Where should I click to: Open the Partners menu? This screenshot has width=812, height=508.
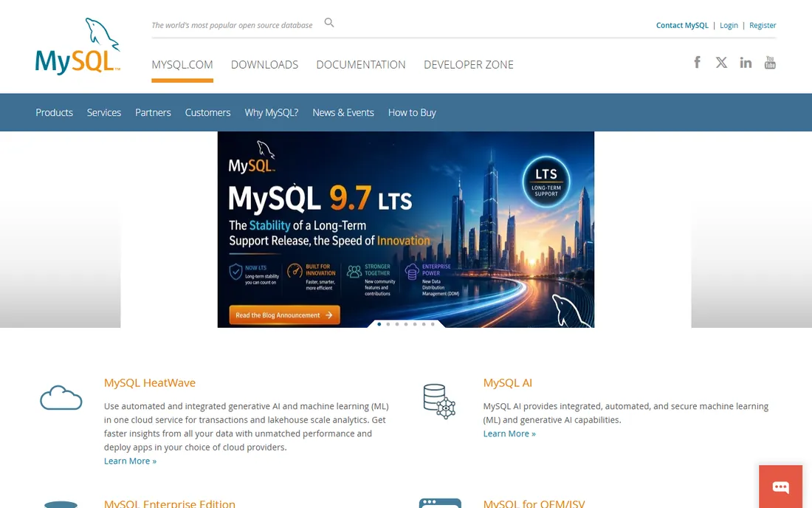pyautogui.click(x=153, y=112)
